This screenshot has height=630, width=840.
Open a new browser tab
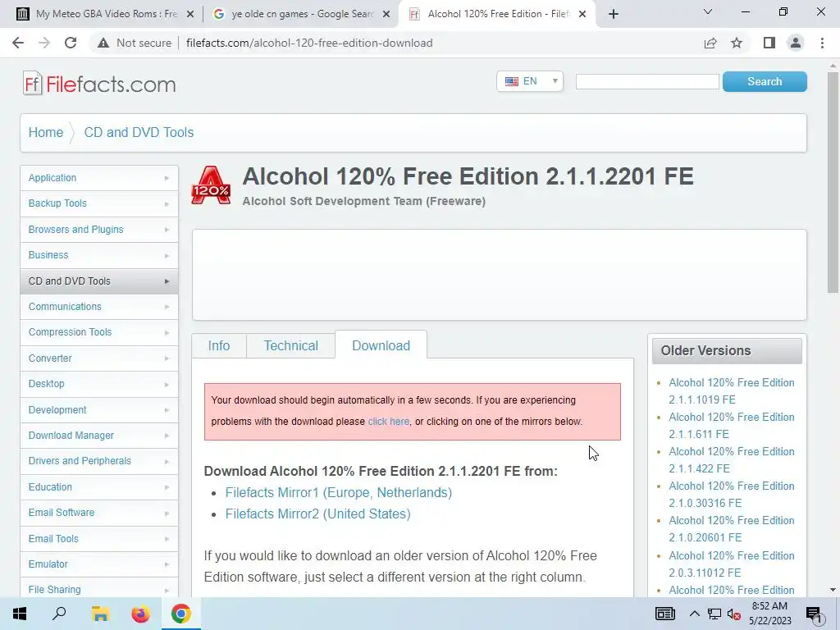tap(614, 14)
